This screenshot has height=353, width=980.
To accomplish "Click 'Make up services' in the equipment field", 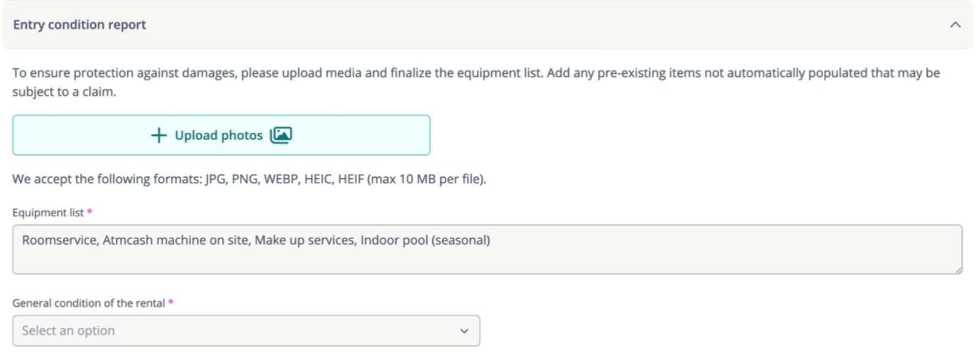I will click(x=305, y=240).
